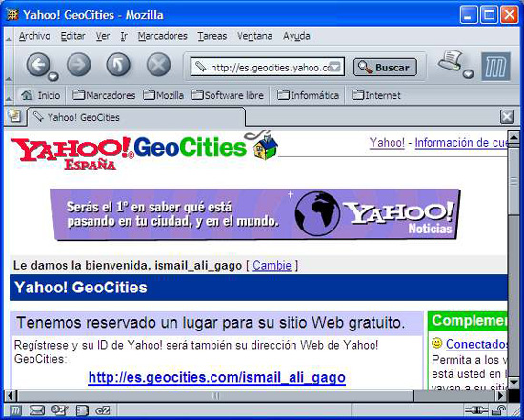Image resolution: width=524 pixels, height=420 pixels.
Task: Open the Ventana menu
Action: (254, 36)
